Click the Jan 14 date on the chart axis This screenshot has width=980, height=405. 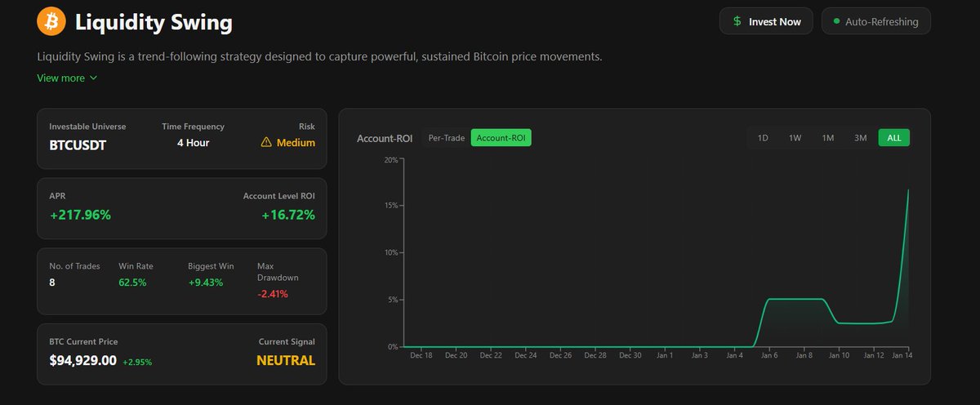tap(902, 355)
